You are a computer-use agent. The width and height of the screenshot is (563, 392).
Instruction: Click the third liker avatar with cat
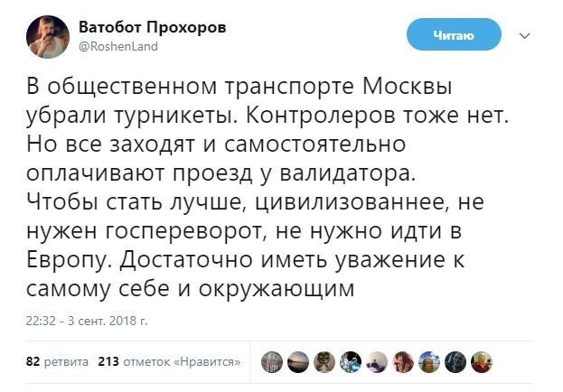point(324,362)
